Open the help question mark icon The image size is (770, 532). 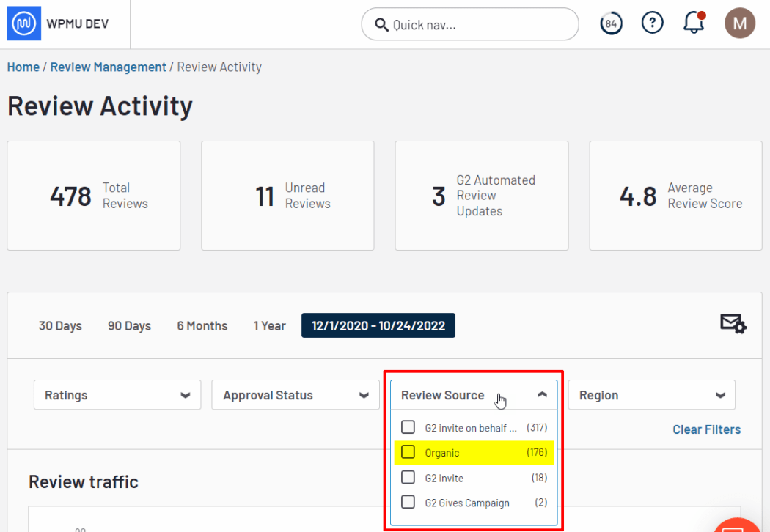tap(652, 23)
